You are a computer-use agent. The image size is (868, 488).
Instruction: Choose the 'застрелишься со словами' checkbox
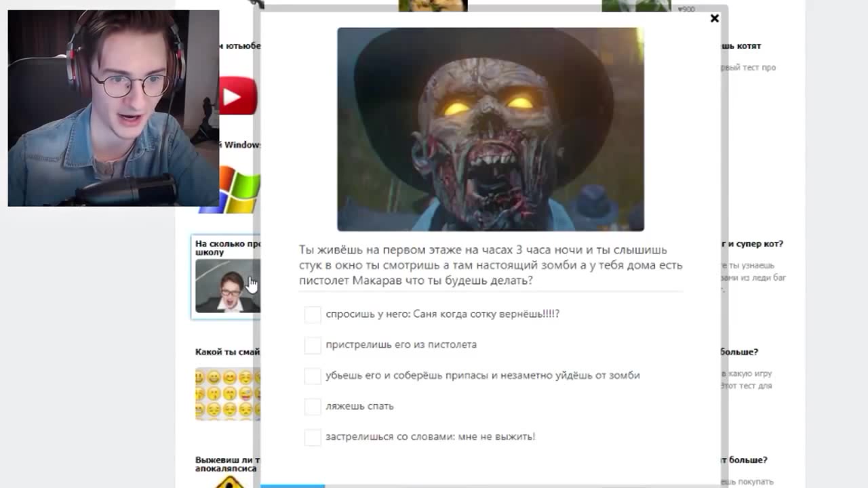[x=312, y=437]
